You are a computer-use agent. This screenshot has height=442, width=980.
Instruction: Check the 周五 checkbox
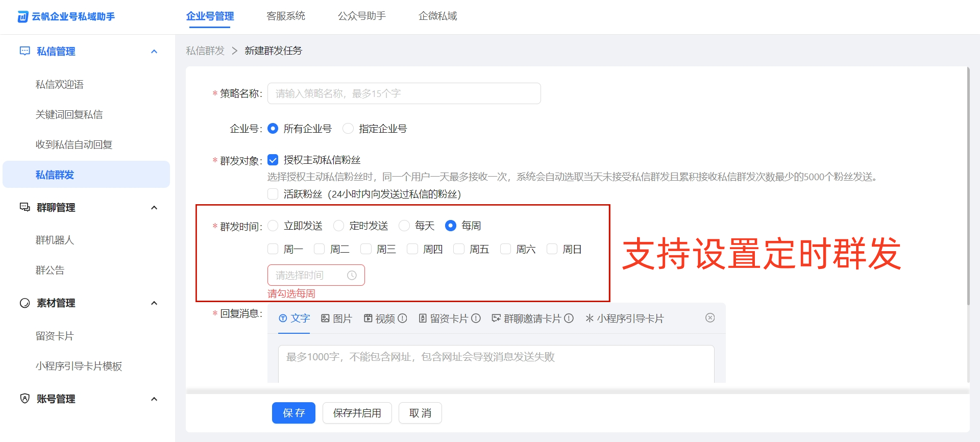point(459,249)
